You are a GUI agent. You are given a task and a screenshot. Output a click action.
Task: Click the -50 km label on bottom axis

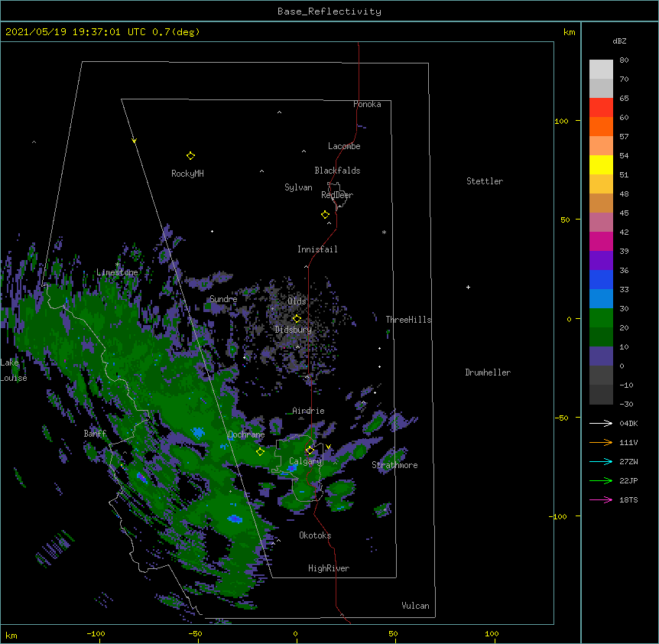(195, 633)
